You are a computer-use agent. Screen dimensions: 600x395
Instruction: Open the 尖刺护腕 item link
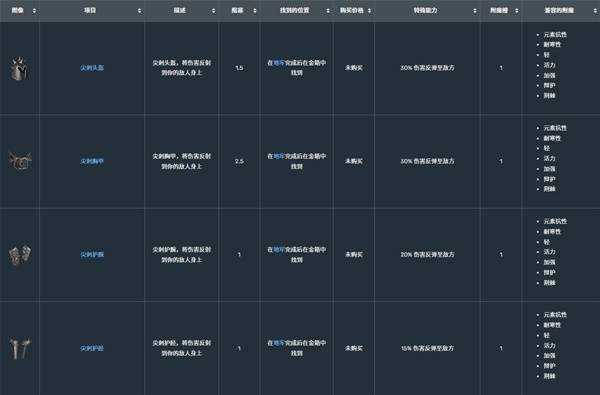[x=92, y=255]
